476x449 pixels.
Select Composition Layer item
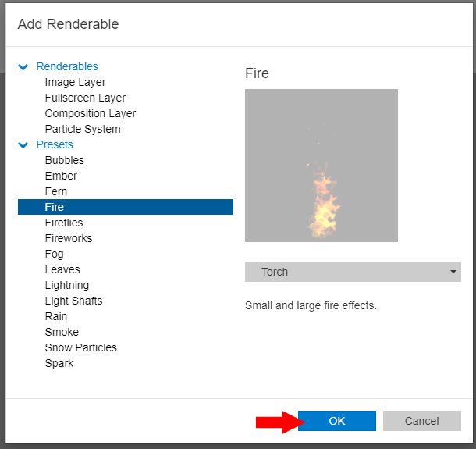[x=91, y=113]
